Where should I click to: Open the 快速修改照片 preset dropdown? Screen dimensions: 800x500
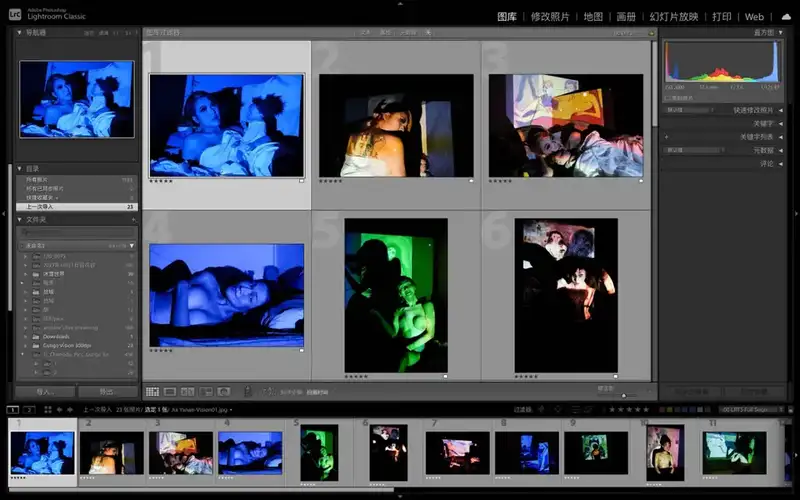(x=690, y=110)
